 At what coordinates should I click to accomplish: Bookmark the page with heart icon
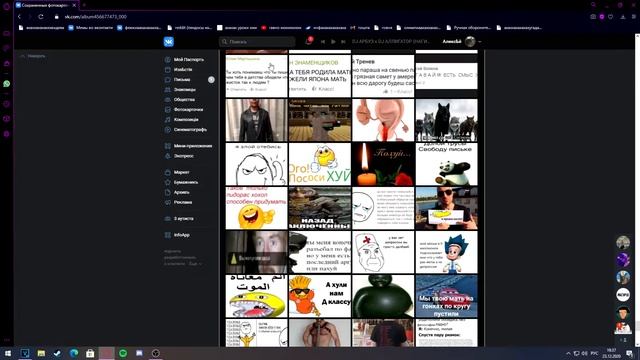pos(611,17)
